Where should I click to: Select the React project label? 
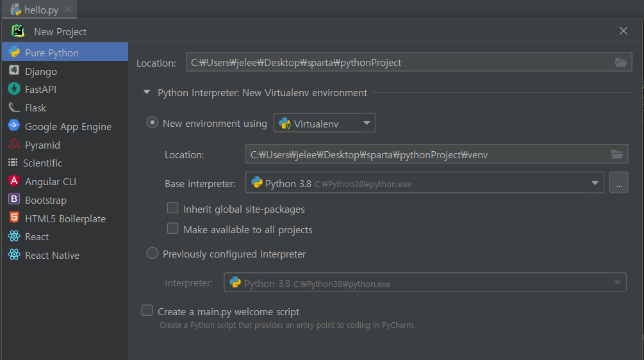pyautogui.click(x=37, y=237)
